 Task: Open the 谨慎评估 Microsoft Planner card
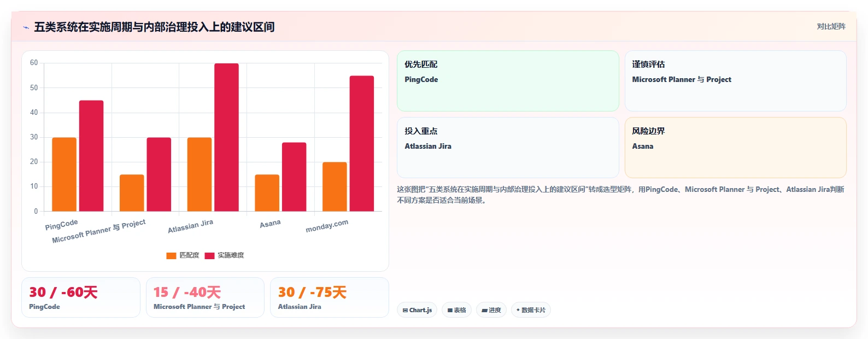click(736, 81)
